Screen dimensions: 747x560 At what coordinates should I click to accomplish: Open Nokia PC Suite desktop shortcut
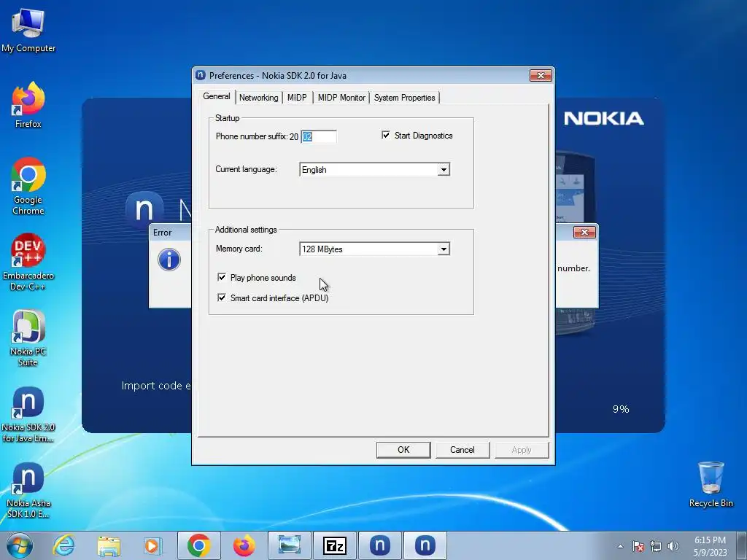click(x=28, y=338)
